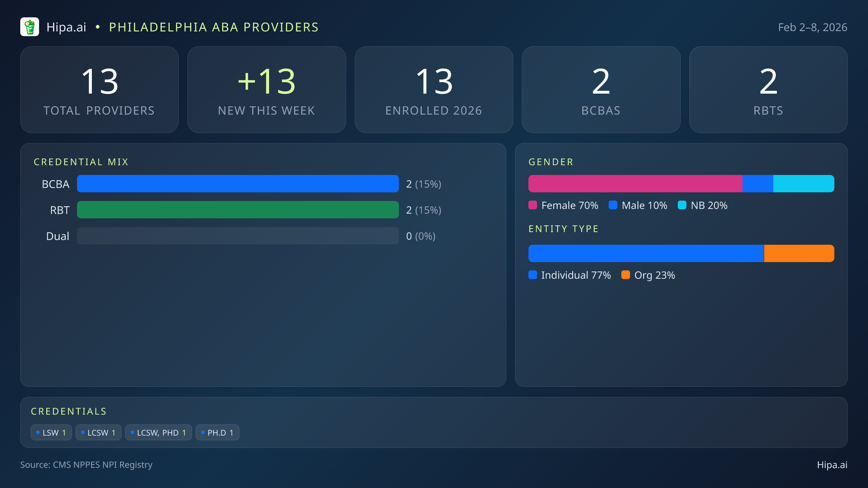Open the CREDENTIALS section label
Viewport: 868px width, 488px height.
coord(69,411)
